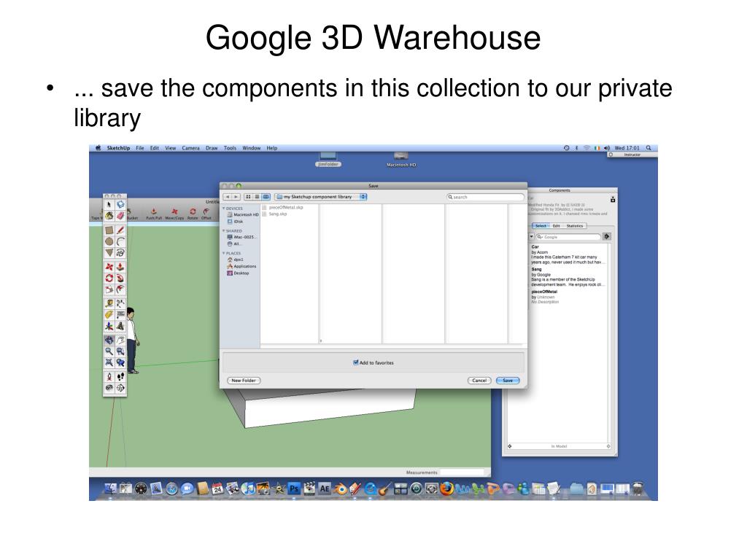Select the Polygon triangle tool
This screenshot has width=747, height=560.
point(109,252)
